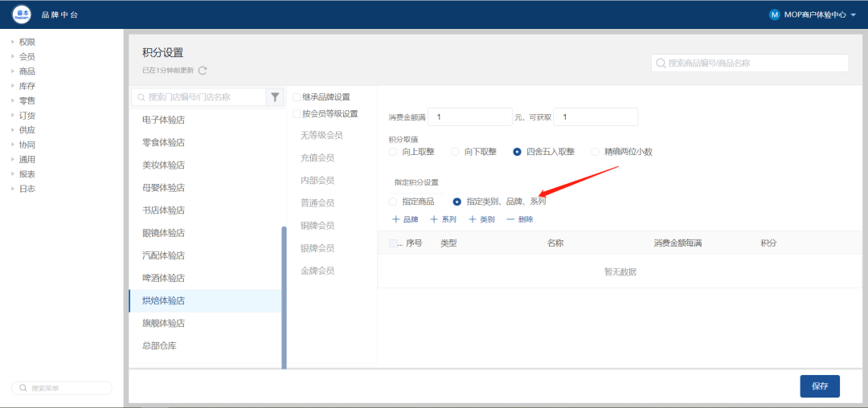Viewport: 868px width, 408px height.
Task: Click the Reabam logo icon
Action: point(22,14)
